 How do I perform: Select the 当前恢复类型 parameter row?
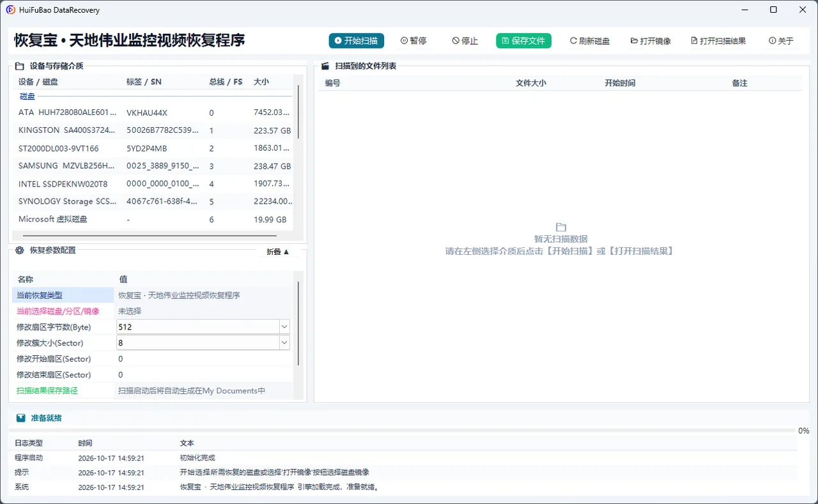click(153, 295)
